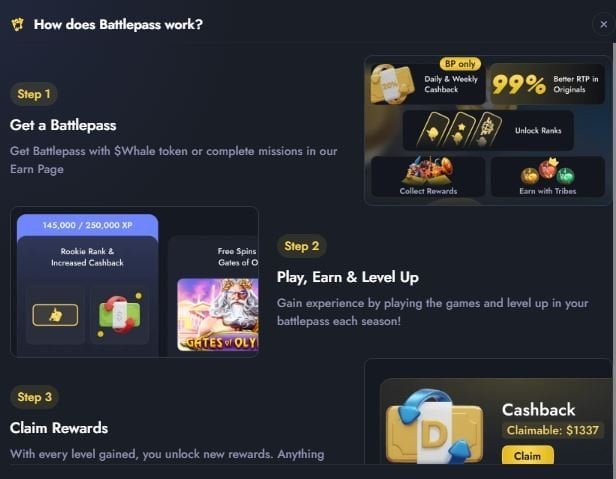Open the Daily & Weekly Cashback card
The height and width of the screenshot is (479, 616).
pos(427,84)
